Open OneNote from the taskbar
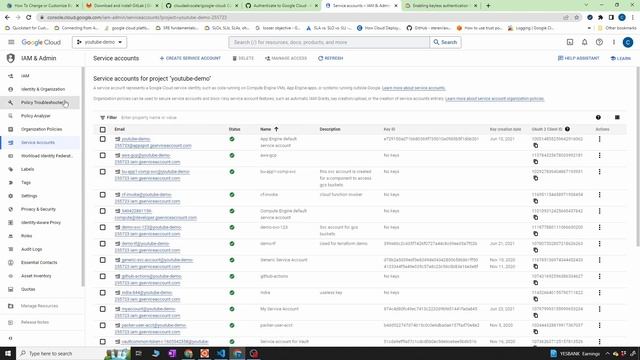The height and width of the screenshot is (360, 640). coord(172,353)
